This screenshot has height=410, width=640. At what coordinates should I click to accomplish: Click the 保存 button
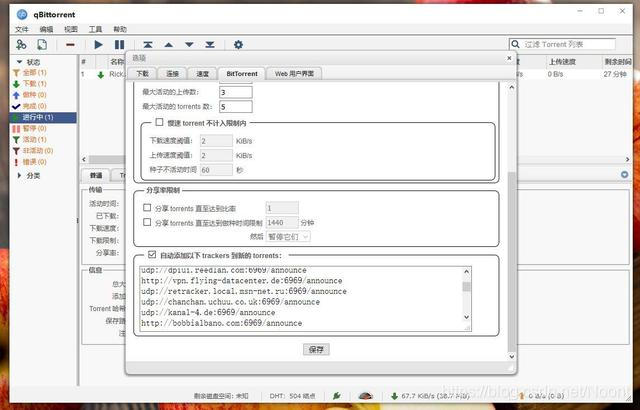tap(316, 350)
